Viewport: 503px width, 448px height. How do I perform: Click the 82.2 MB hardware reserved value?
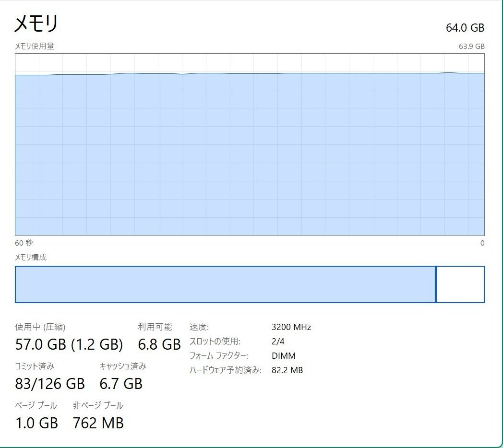(x=287, y=370)
